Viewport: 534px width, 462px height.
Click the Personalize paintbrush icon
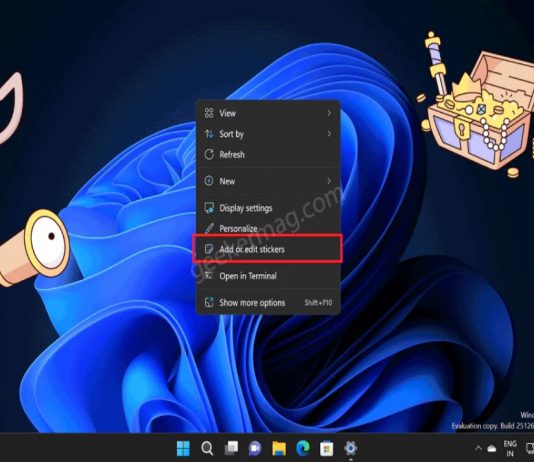pos(209,228)
